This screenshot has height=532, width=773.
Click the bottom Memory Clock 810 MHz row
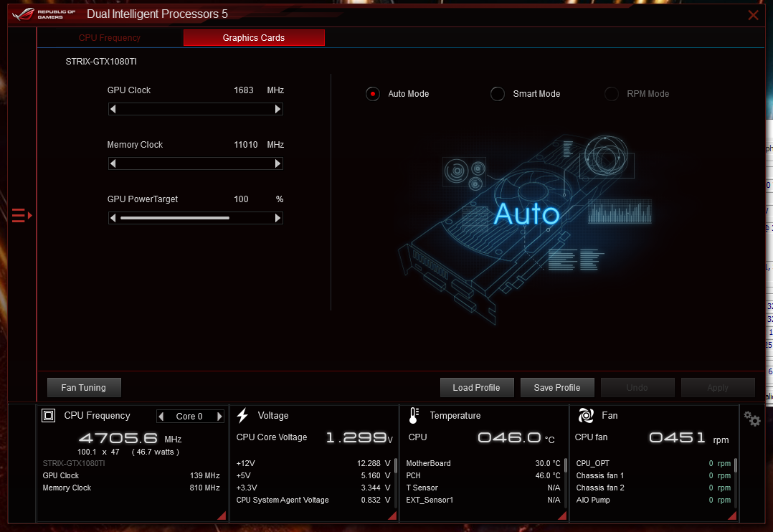tap(131, 488)
